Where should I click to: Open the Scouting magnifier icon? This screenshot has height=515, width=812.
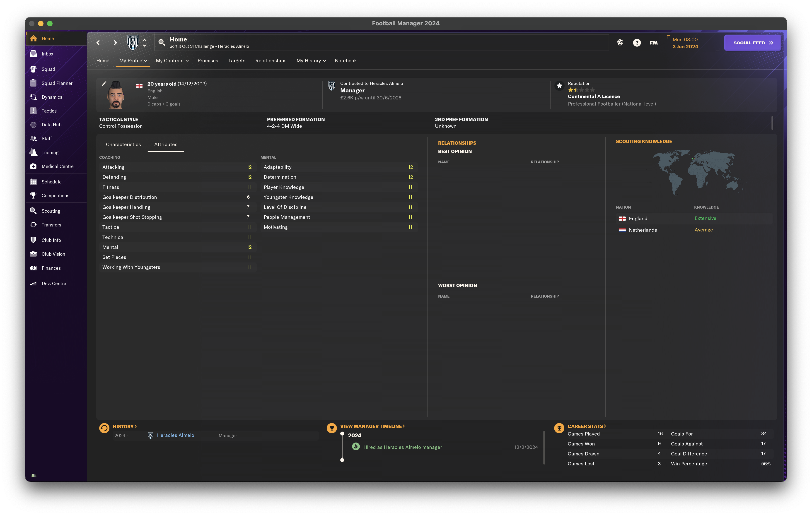tap(33, 211)
